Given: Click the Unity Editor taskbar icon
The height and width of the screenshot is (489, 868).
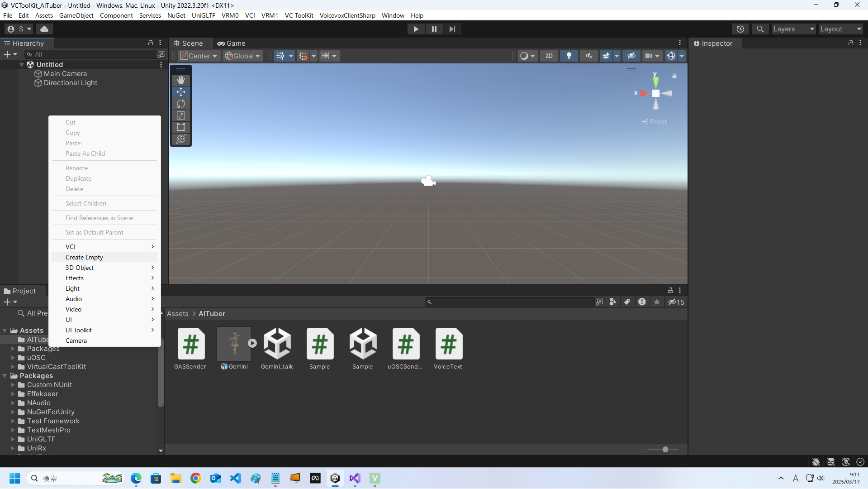Looking at the screenshot, I should pos(335,478).
